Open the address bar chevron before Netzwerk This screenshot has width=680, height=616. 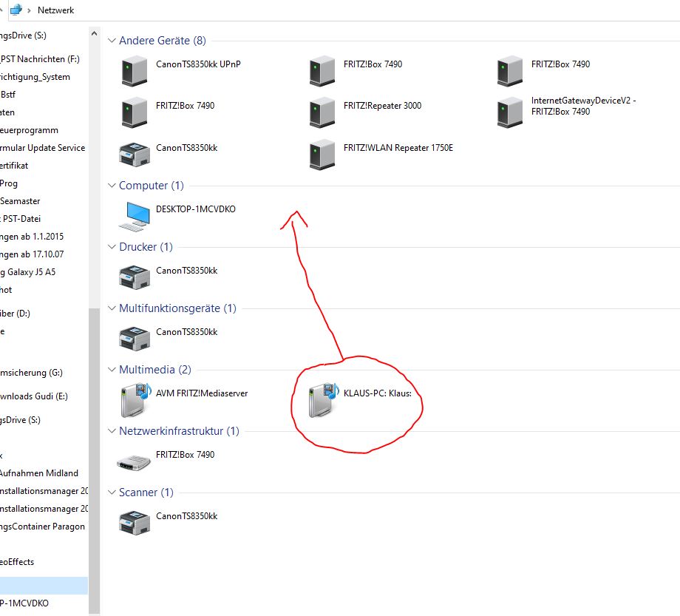[29, 10]
